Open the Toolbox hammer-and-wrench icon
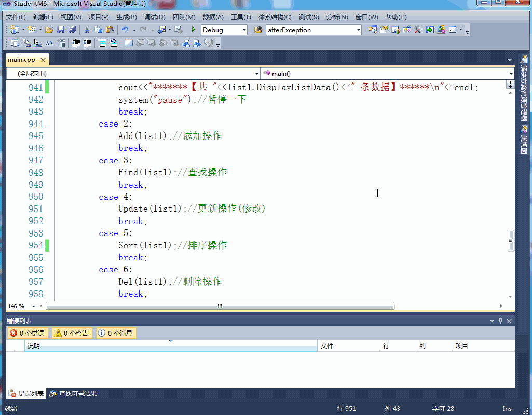The height and width of the screenshot is (415, 532). click(x=418, y=30)
